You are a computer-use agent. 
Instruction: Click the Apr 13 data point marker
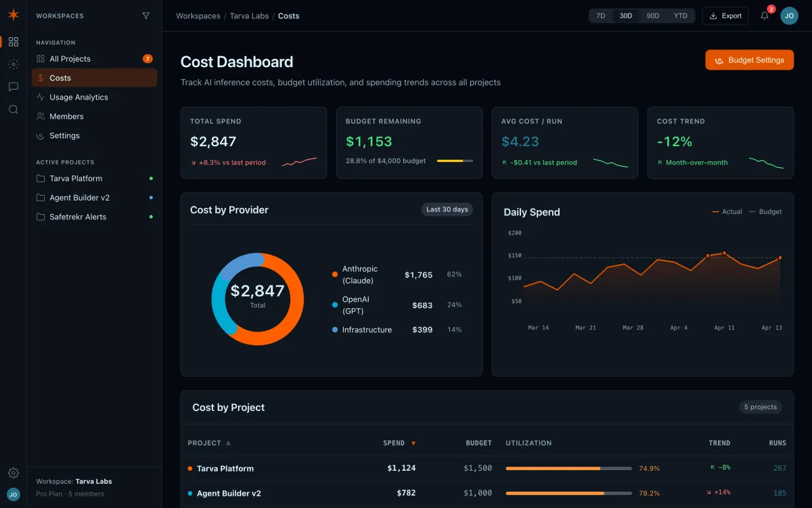tap(780, 257)
